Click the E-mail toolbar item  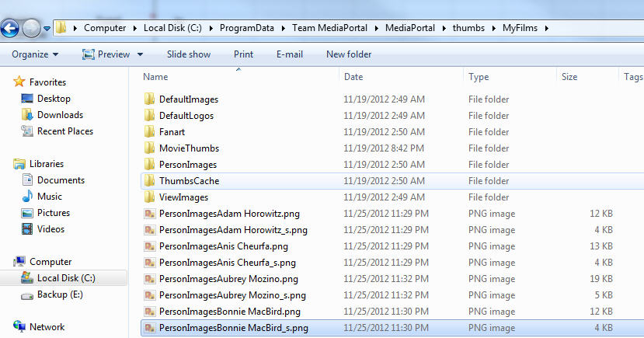click(290, 54)
